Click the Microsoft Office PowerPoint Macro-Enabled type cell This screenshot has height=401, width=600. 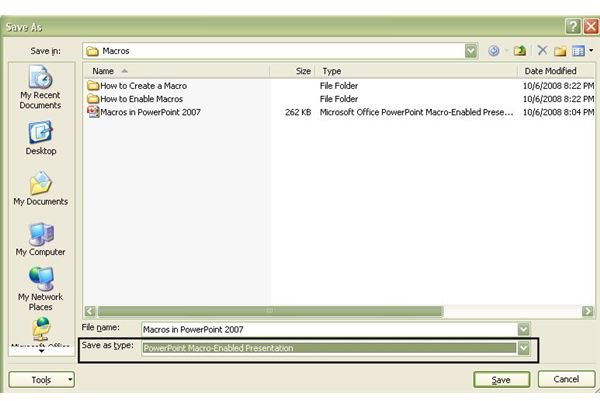(416, 112)
